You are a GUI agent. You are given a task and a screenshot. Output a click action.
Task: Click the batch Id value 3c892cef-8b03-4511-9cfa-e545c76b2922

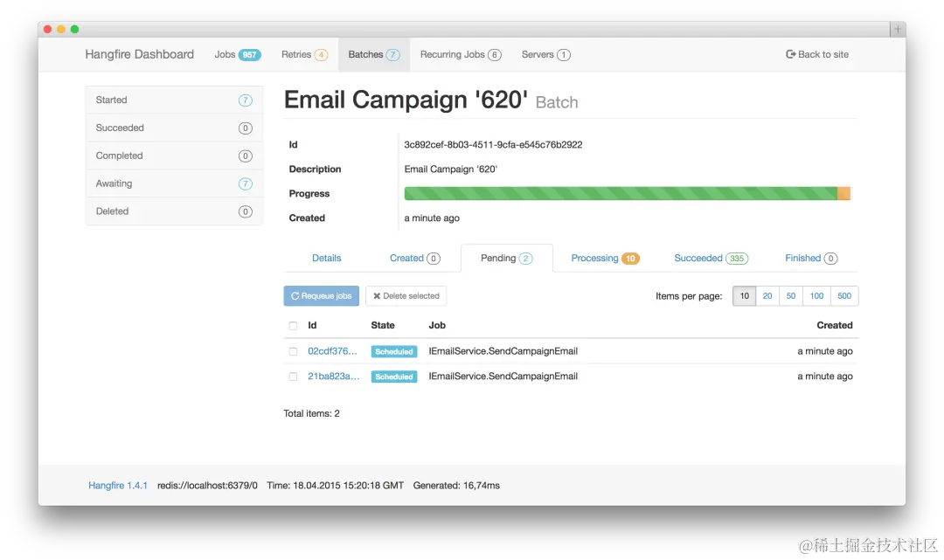[493, 144]
